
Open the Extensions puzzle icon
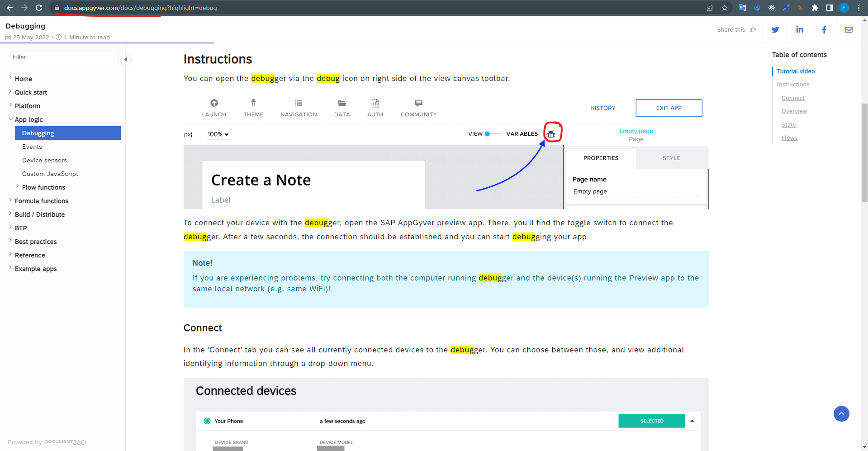[x=815, y=8]
